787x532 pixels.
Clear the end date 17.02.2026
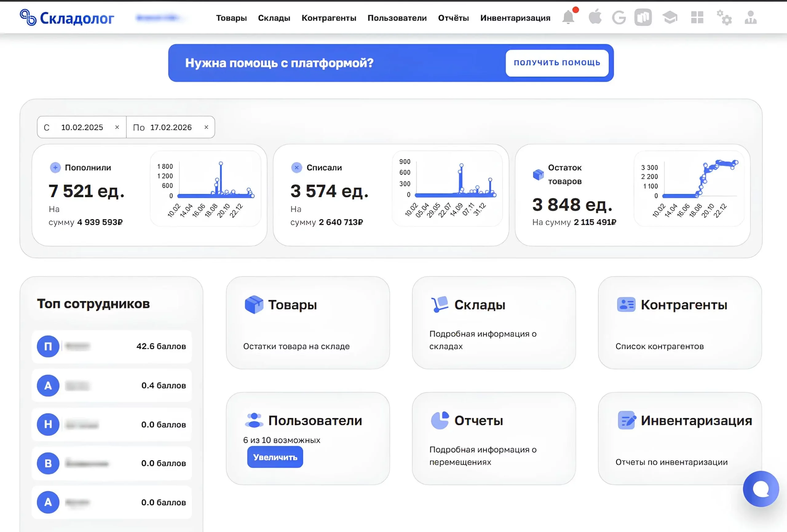[x=206, y=127]
